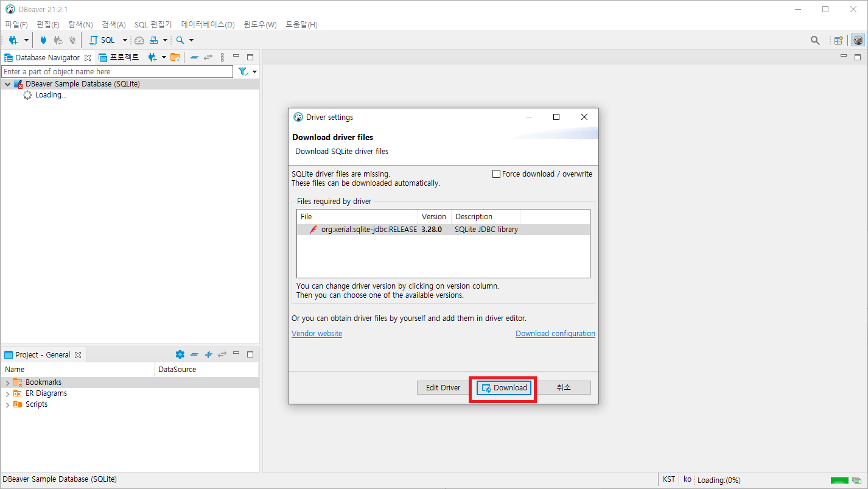The image size is (868, 489).
Task: Minimize the editor area
Action: click(844, 55)
